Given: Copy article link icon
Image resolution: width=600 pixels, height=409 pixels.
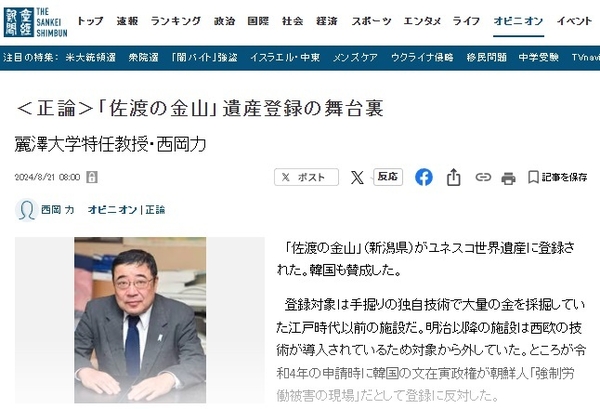Looking at the screenshot, I should [483, 177].
